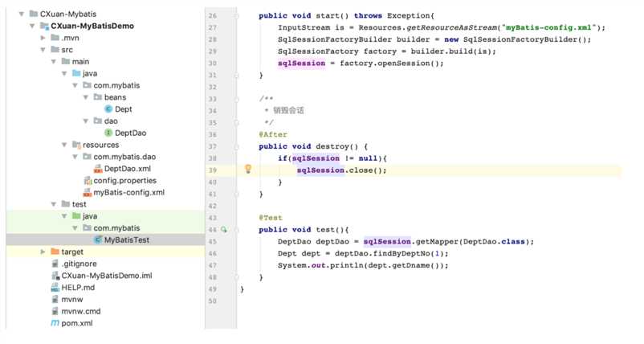Collapse the test folder arrow
The image size is (644, 344).
point(53,204)
